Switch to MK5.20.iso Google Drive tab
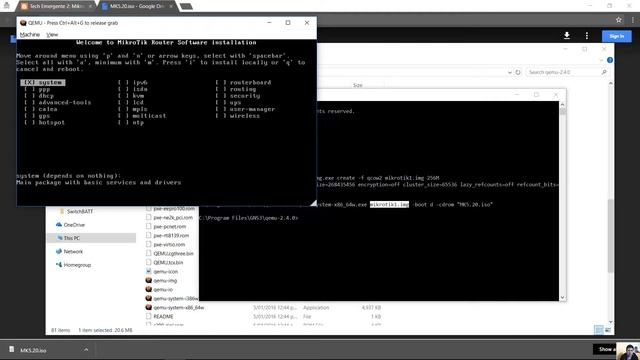 137,6
